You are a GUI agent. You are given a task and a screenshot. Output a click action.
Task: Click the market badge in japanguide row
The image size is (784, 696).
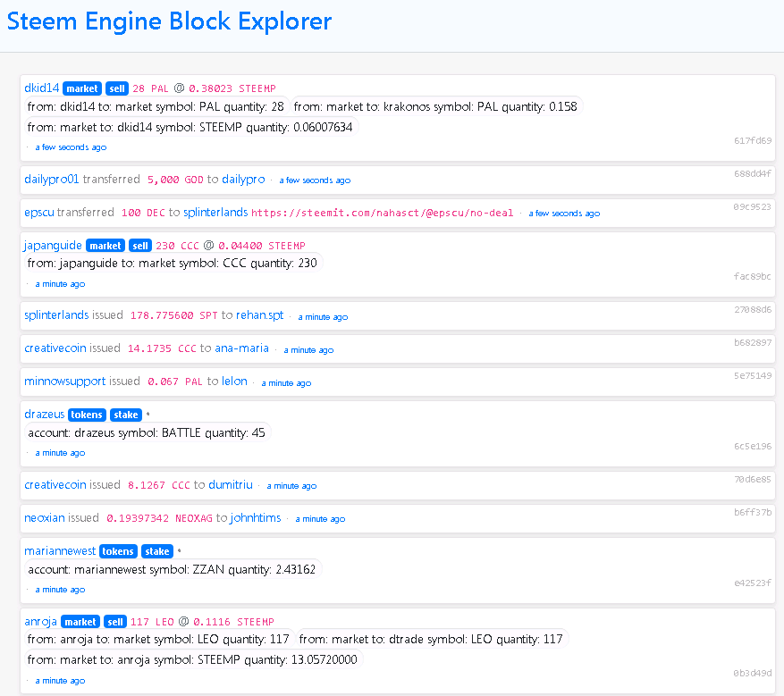105,246
